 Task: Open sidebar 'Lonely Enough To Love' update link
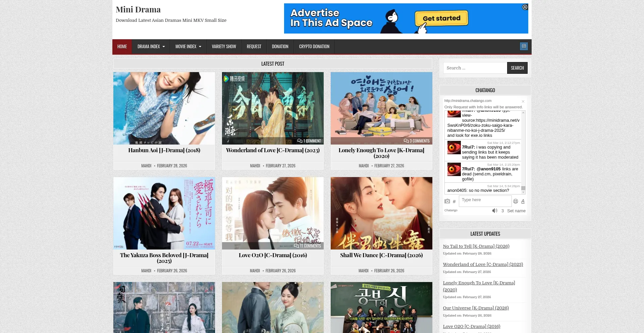point(479,286)
